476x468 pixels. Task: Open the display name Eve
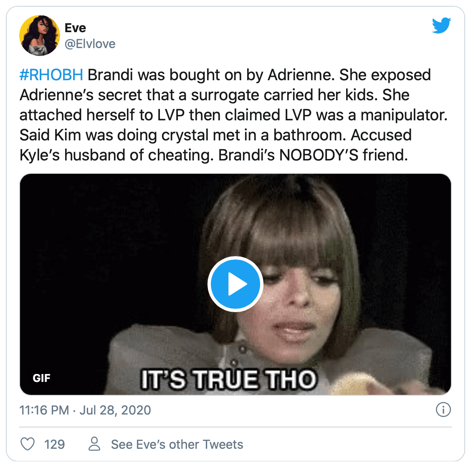click(x=75, y=28)
